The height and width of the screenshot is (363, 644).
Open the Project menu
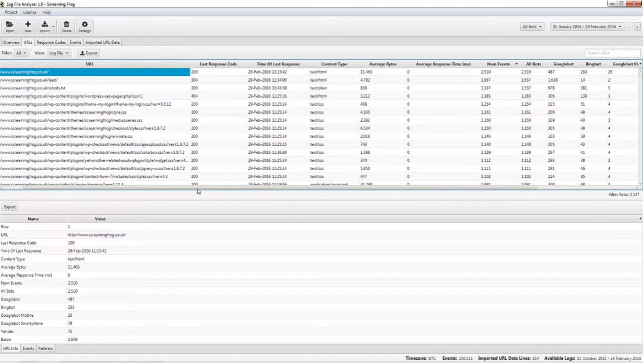pos(11,12)
